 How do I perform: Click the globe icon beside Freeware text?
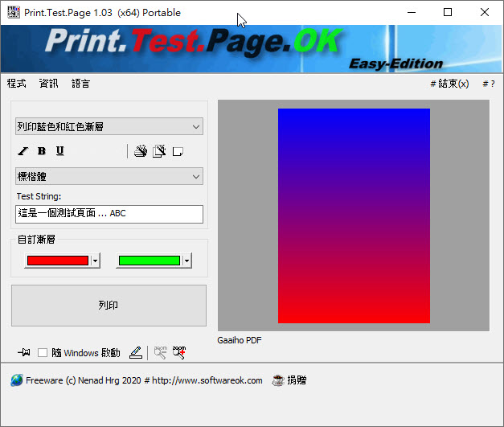pos(16,380)
